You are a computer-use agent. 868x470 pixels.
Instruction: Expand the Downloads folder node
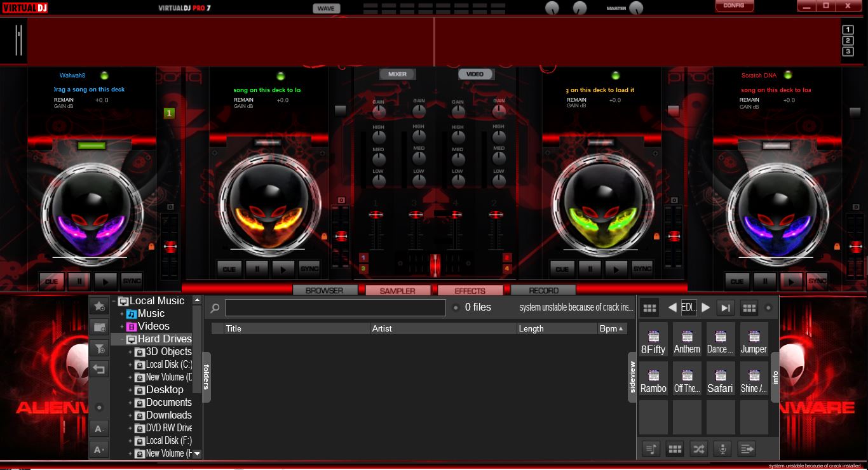[130, 415]
